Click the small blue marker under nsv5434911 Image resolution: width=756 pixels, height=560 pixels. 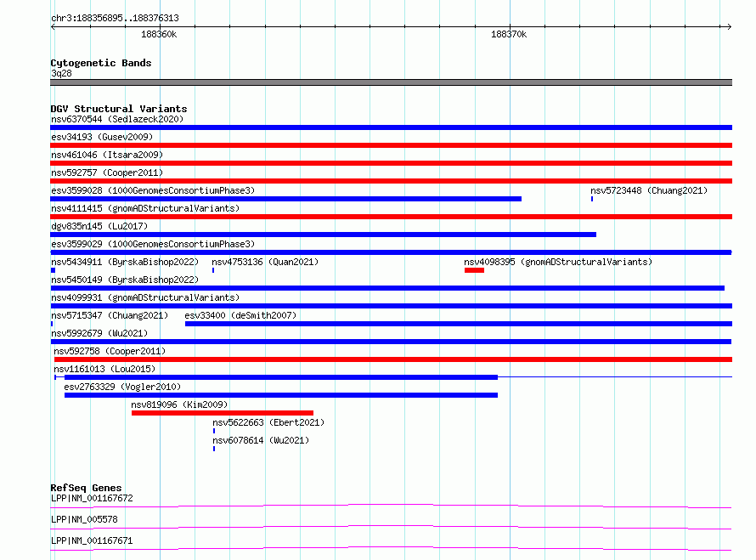click(53, 270)
